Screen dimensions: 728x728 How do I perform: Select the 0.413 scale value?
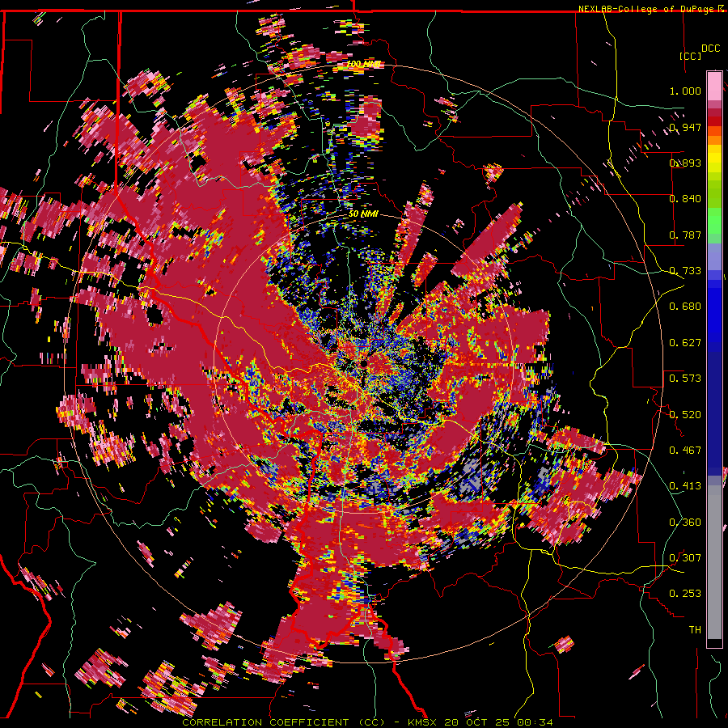685,486
